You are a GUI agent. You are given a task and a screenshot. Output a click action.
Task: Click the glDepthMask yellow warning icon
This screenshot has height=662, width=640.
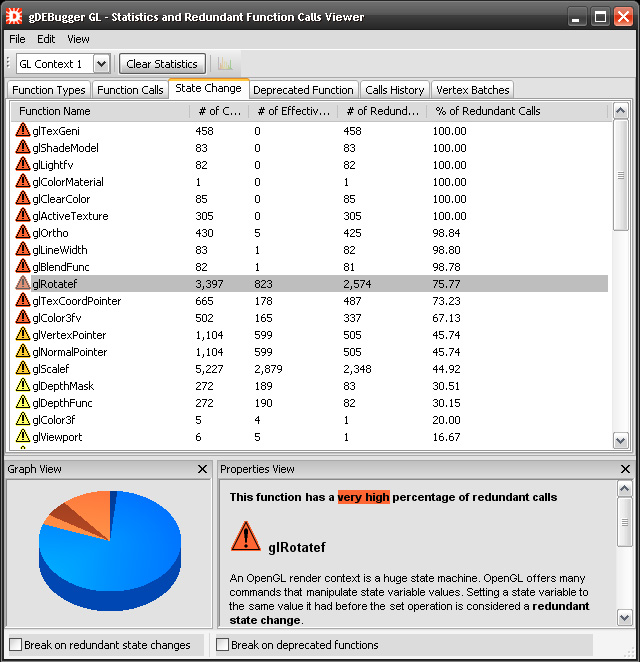pyautogui.click(x=23, y=385)
